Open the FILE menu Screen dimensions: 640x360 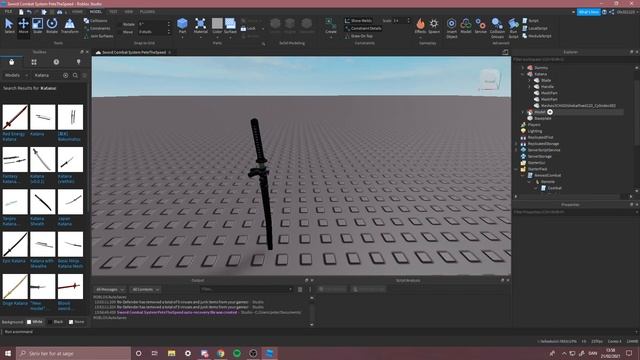pyautogui.click(x=8, y=12)
